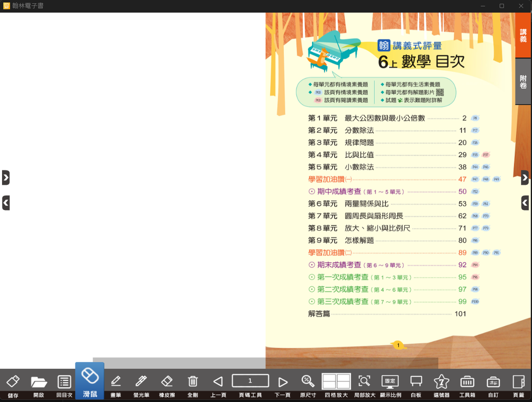Reset zoom with 原尺寸 icon
Viewport: 532px width, 402px height.
tap(308, 381)
